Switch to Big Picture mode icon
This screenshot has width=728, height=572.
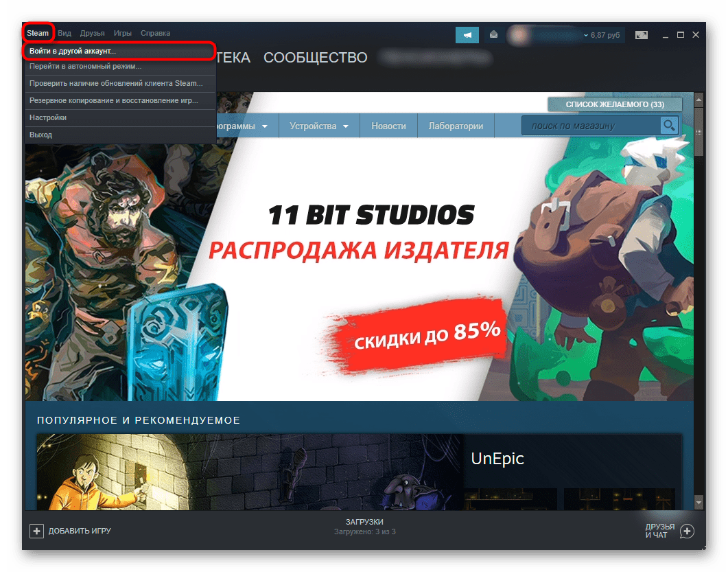642,34
